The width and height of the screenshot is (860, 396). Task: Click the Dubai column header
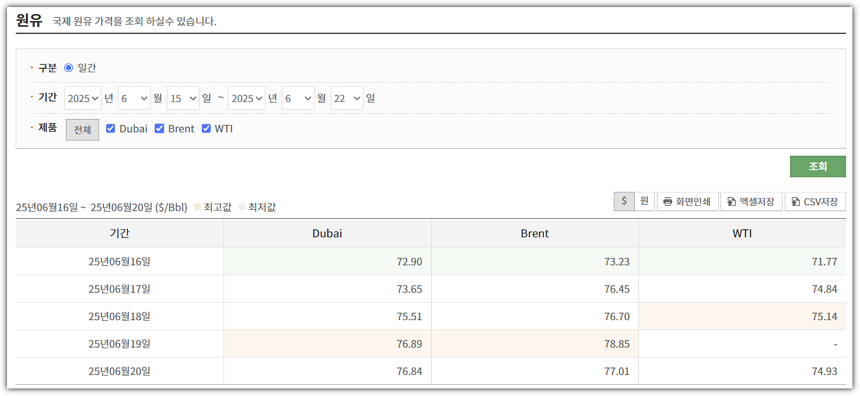[x=327, y=234]
